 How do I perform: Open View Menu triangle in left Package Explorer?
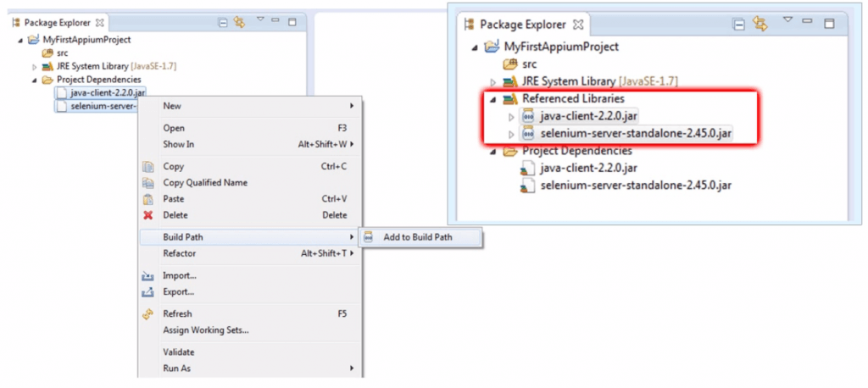(260, 19)
